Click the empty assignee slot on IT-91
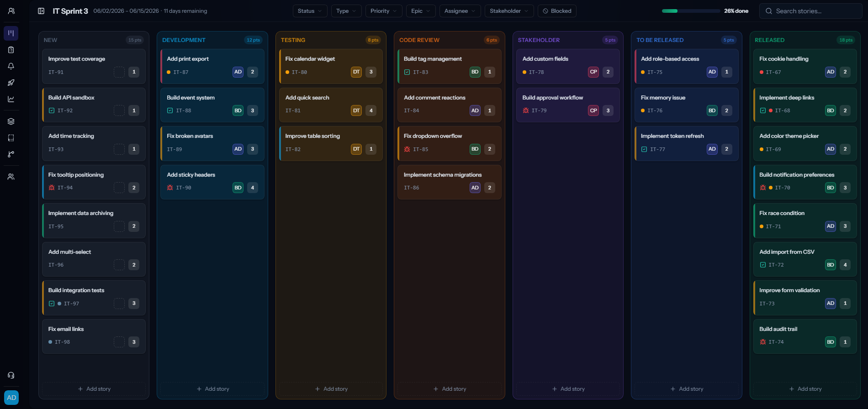The height and width of the screenshot is (409, 868). 119,72
